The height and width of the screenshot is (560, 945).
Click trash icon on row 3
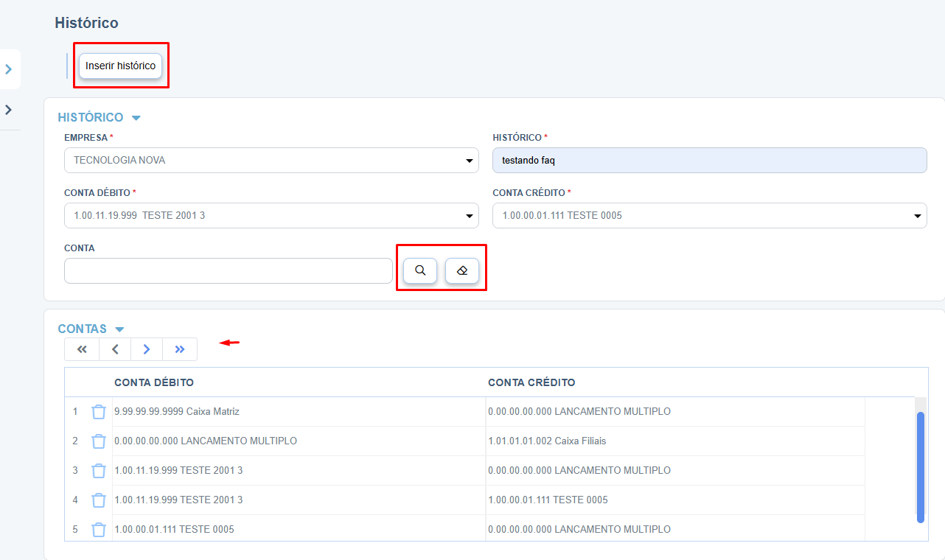pos(99,471)
